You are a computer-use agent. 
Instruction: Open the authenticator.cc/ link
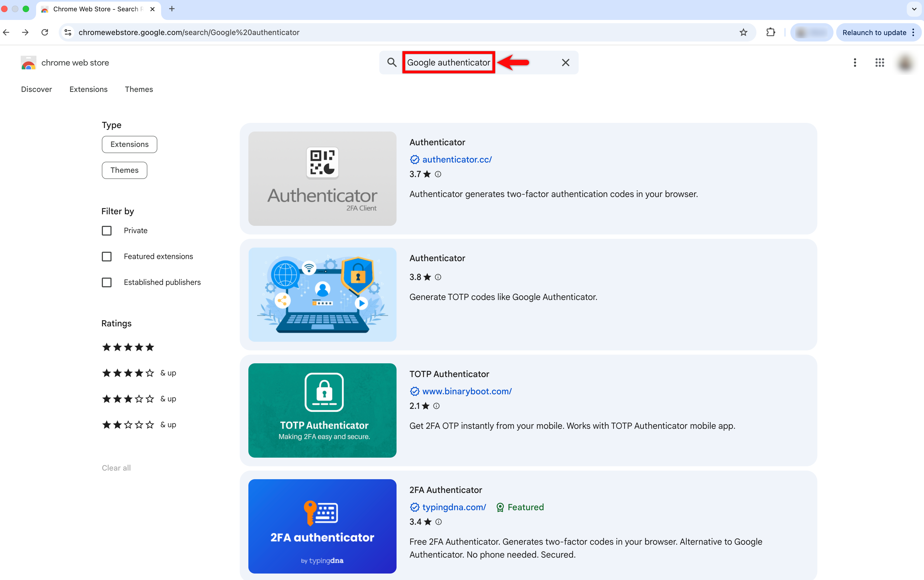point(457,159)
